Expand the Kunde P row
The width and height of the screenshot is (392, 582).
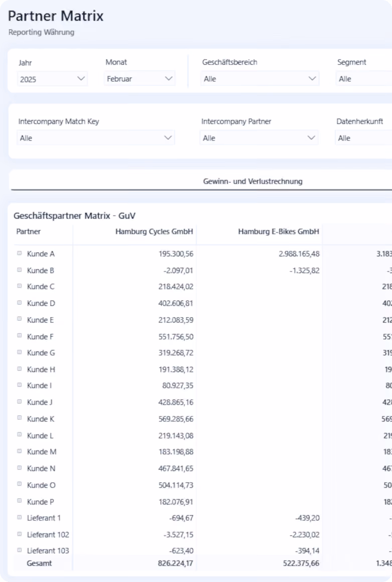pos(19,501)
